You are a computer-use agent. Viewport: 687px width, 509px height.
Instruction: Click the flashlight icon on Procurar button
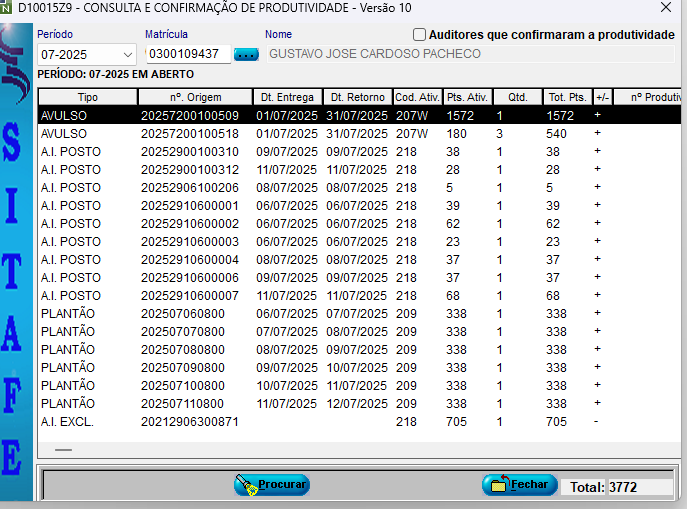(246, 485)
